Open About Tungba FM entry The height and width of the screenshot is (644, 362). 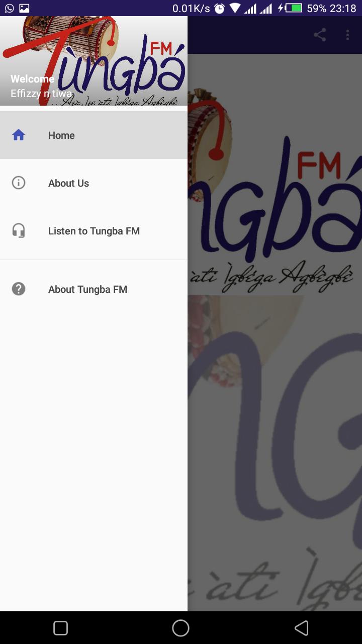94,289
